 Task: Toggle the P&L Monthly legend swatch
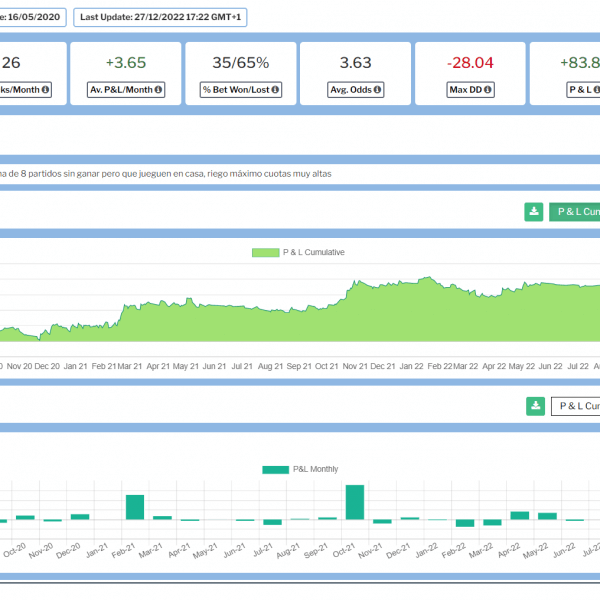pyautogui.click(x=276, y=470)
